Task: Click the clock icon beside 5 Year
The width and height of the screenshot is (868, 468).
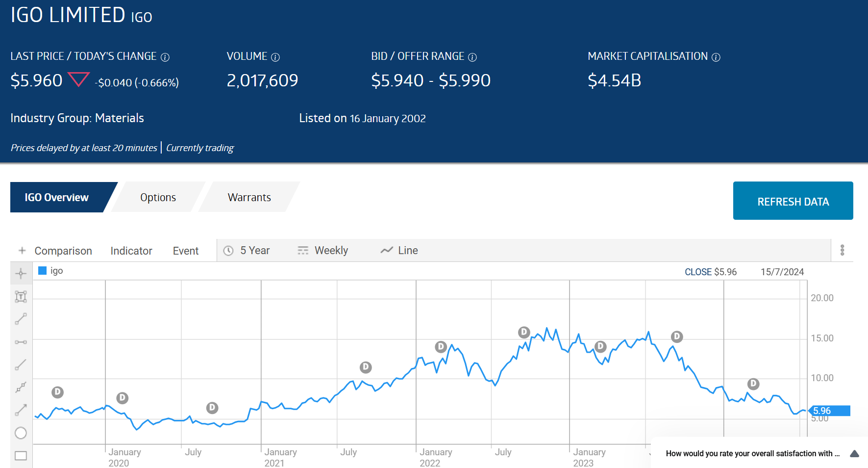Action: point(228,251)
